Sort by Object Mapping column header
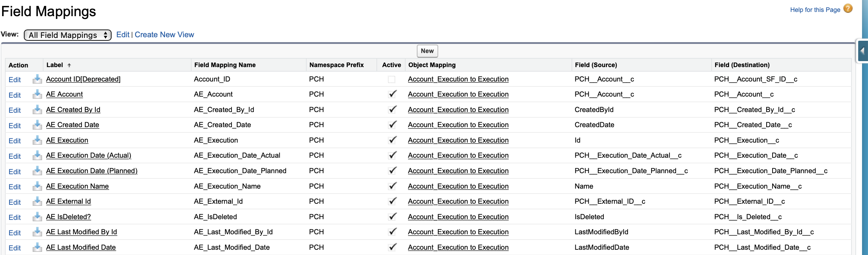The height and width of the screenshot is (255, 868). pyautogui.click(x=432, y=65)
